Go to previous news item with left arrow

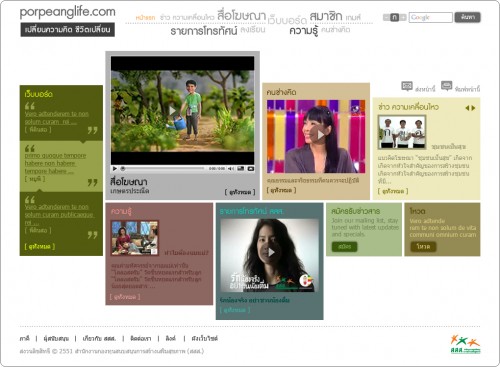(x=467, y=108)
